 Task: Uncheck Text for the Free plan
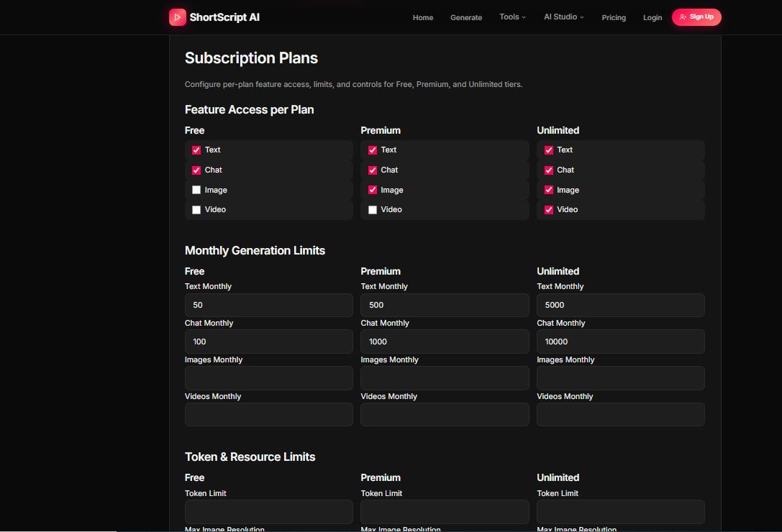tap(196, 150)
